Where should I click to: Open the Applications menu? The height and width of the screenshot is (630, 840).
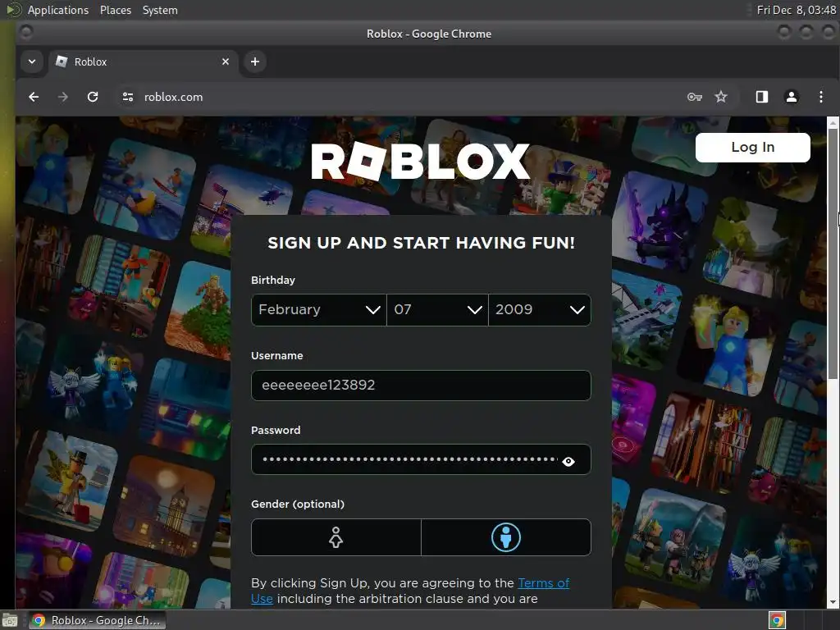(x=58, y=10)
